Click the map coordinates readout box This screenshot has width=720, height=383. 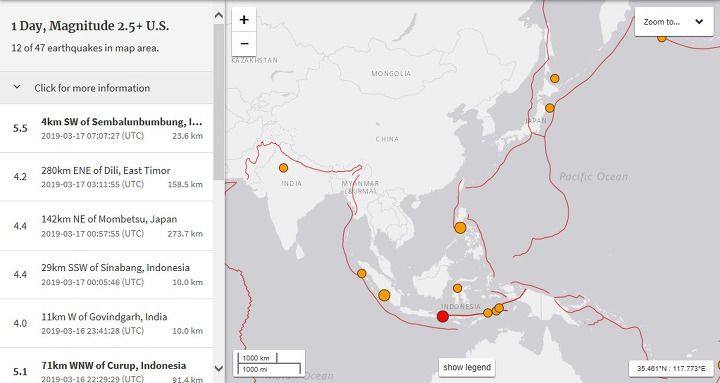coord(671,368)
